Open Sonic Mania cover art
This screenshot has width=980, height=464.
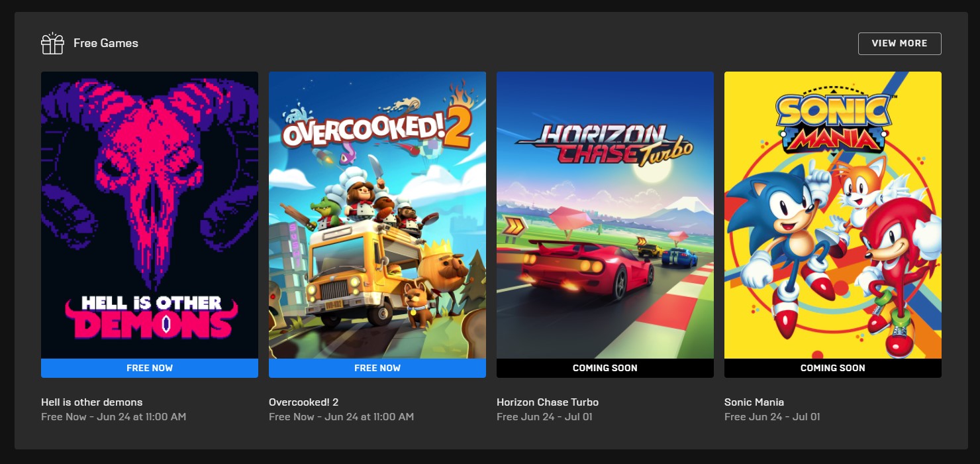click(833, 215)
